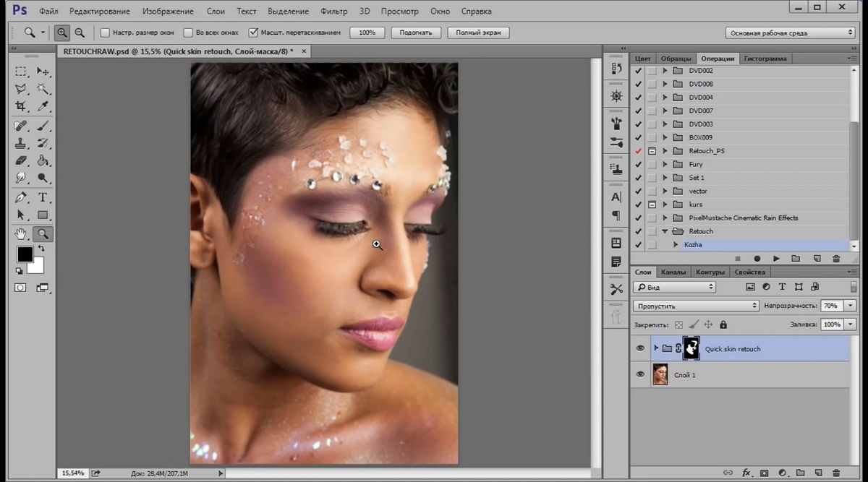Select the Eyedropper tool

pos(43,107)
